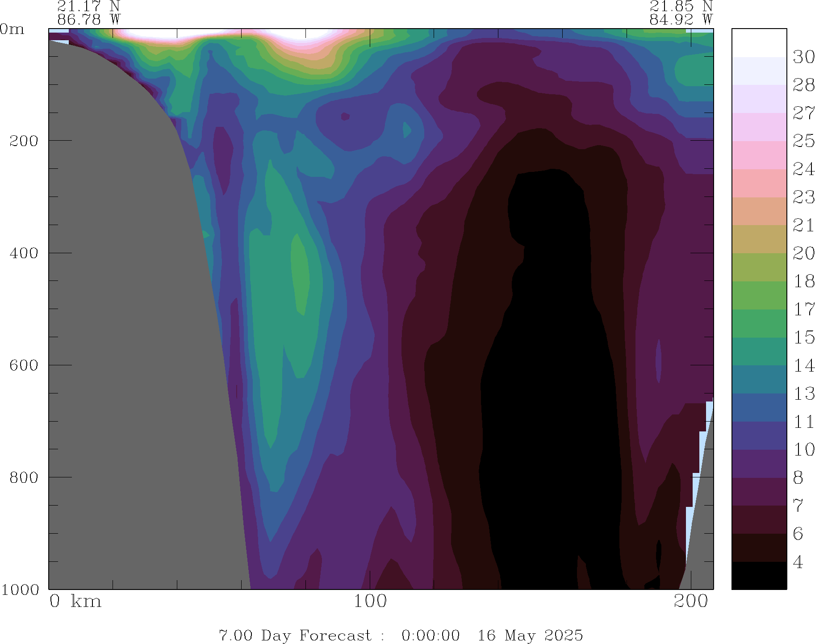Viewport: 815px width, 644px height.
Task: Click the teal band between 14 and 15
Action: click(759, 351)
